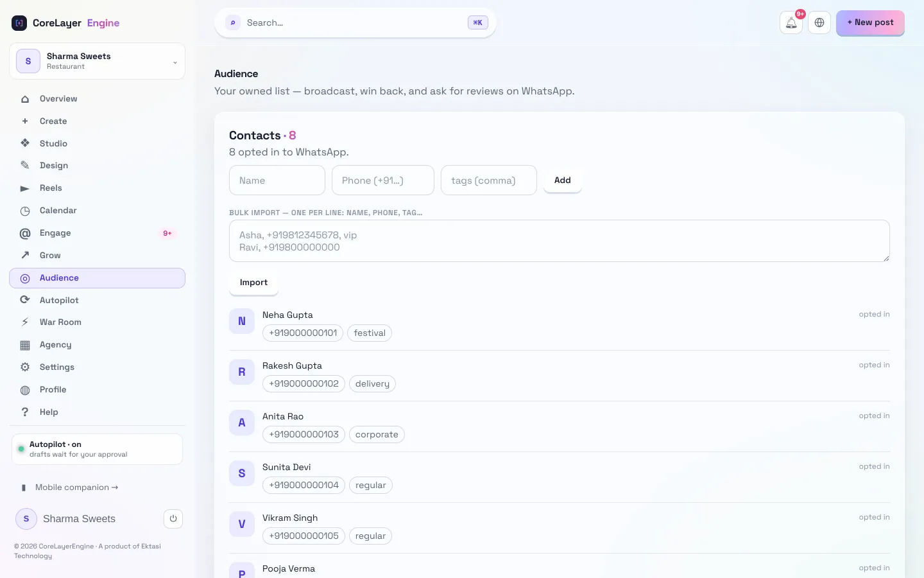Image resolution: width=924 pixels, height=578 pixels.
Task: Click into the bulk import textarea
Action: (x=560, y=241)
